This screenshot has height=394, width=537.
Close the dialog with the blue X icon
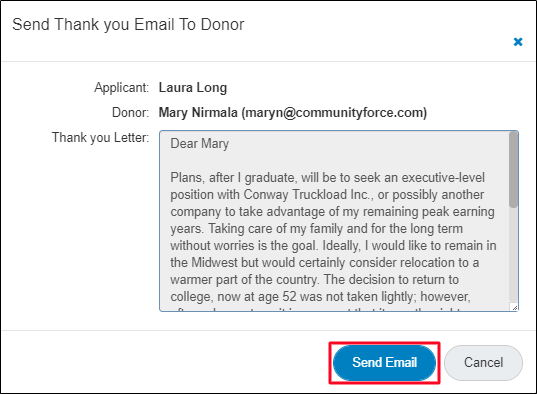[518, 42]
